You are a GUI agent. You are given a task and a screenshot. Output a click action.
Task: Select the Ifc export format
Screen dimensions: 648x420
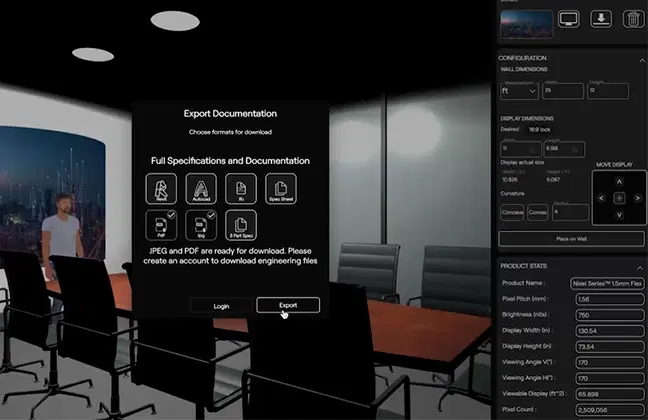pyautogui.click(x=241, y=189)
